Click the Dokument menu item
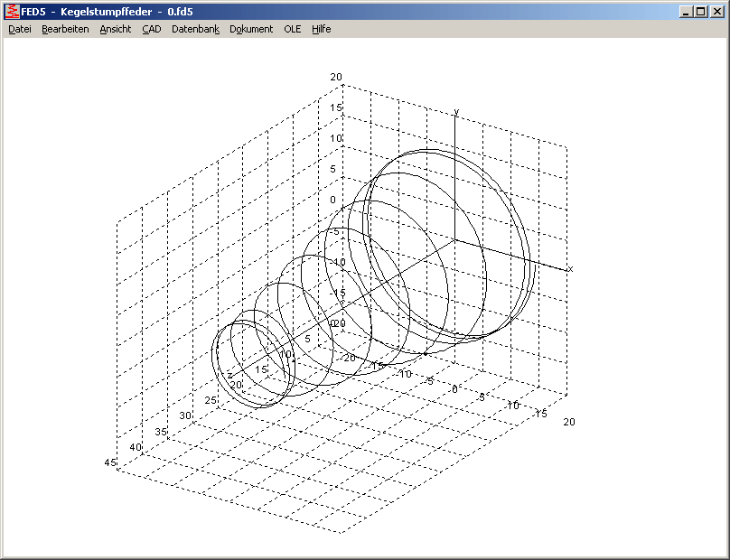Viewport: 730px width, 560px height. pyautogui.click(x=251, y=29)
